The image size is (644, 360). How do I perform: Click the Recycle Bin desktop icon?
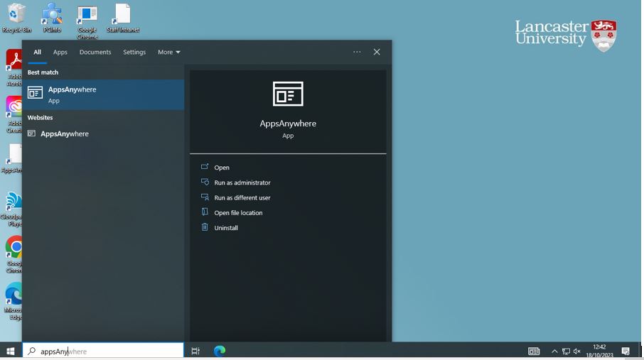point(16,17)
